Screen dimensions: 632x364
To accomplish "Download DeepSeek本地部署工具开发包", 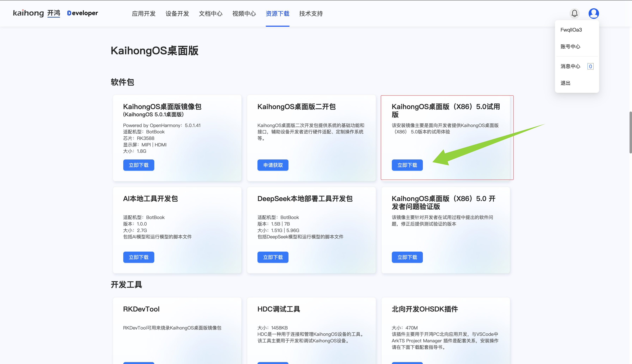I will [x=273, y=257].
